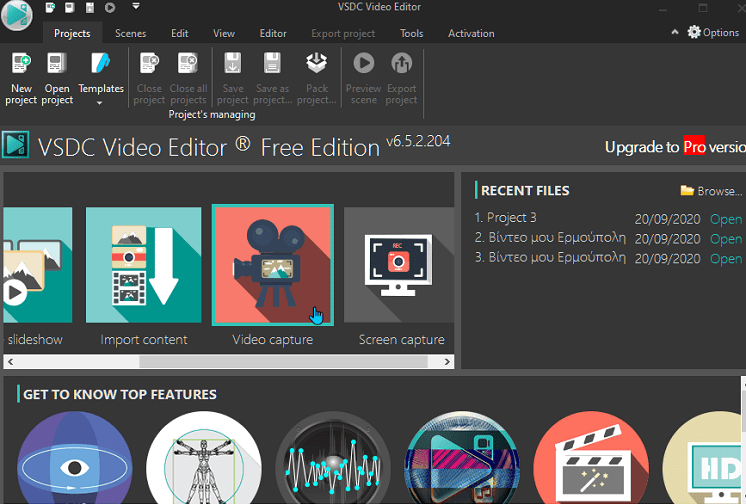Viewport: 746px width, 504px height.
Task: Click the HD monitor feature icon
Action: coord(702,457)
